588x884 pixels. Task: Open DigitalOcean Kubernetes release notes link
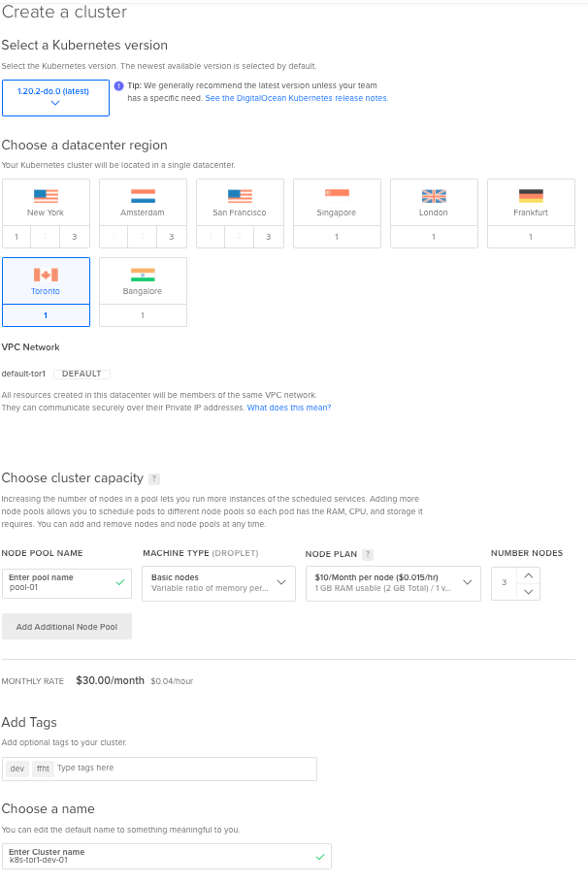click(x=297, y=98)
